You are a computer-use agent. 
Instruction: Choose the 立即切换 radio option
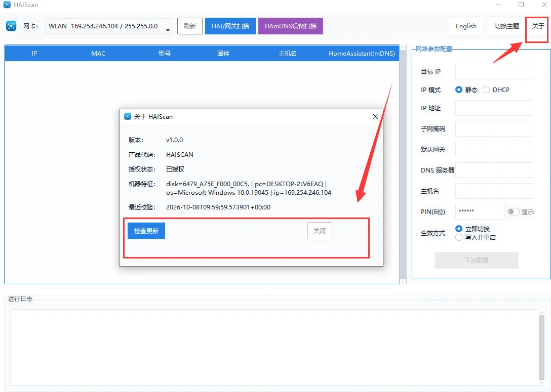click(459, 229)
